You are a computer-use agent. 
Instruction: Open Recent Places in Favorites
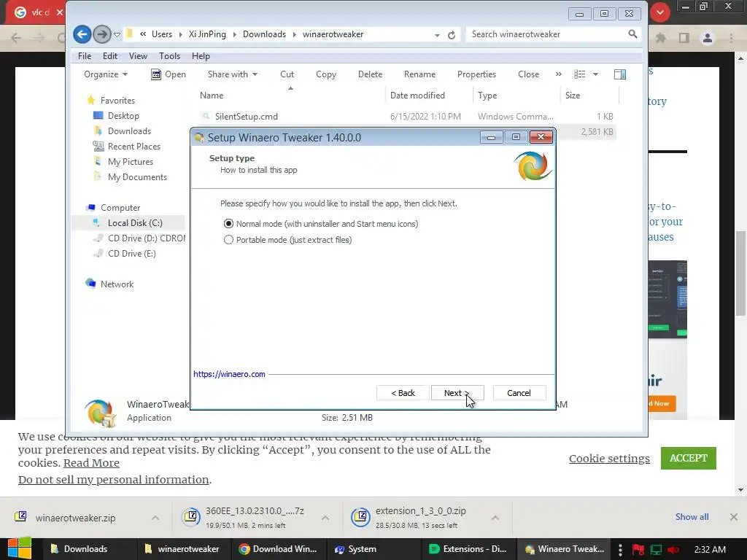click(134, 146)
